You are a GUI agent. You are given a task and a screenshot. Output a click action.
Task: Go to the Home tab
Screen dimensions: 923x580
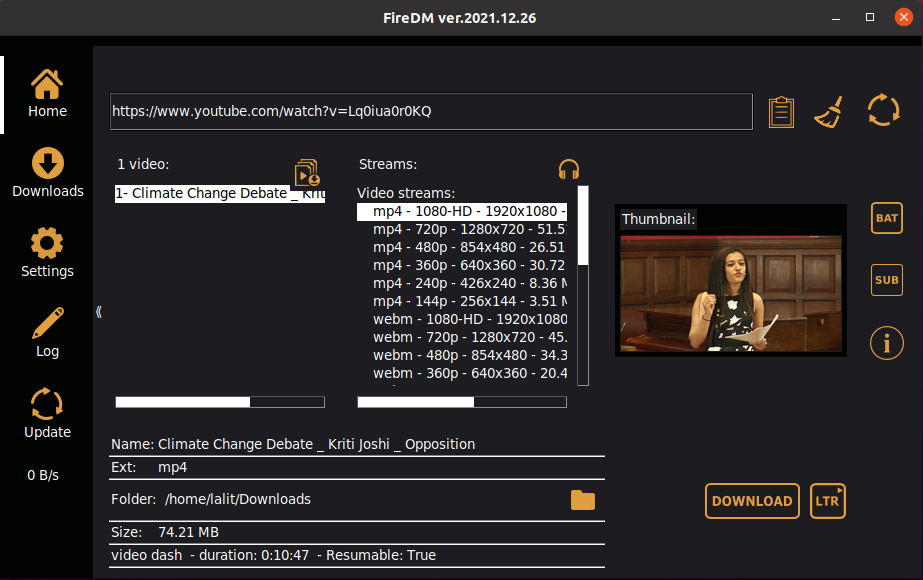[x=46, y=93]
